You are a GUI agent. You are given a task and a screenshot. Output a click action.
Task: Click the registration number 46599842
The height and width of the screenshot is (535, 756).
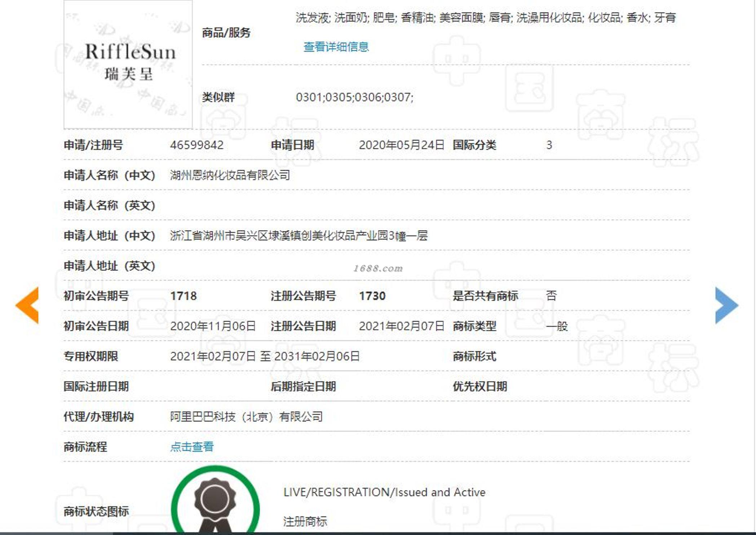click(x=197, y=145)
